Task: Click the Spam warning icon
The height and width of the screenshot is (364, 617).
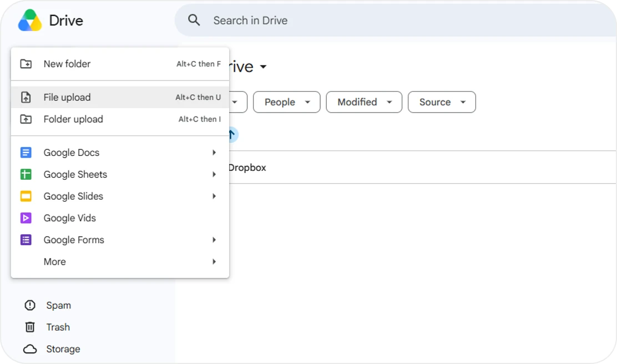Action: tap(30, 305)
